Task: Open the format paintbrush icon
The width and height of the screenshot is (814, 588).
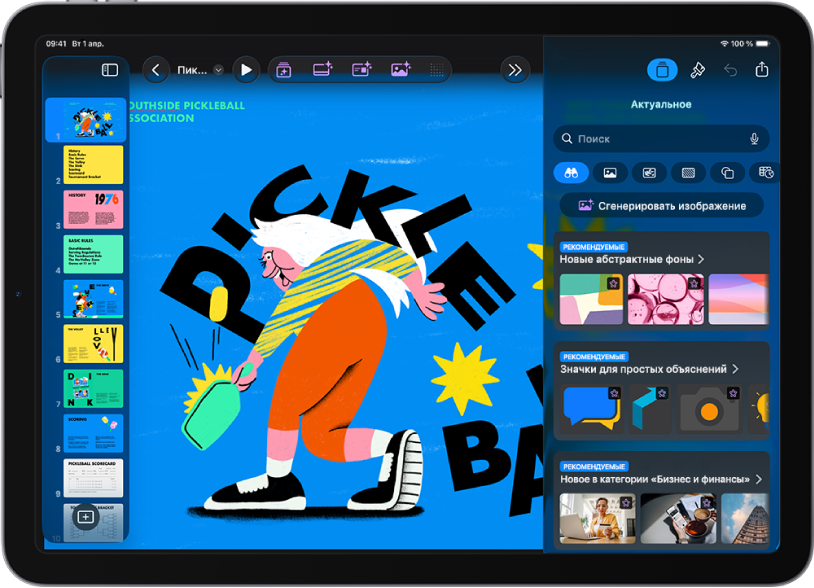Action: (x=697, y=70)
